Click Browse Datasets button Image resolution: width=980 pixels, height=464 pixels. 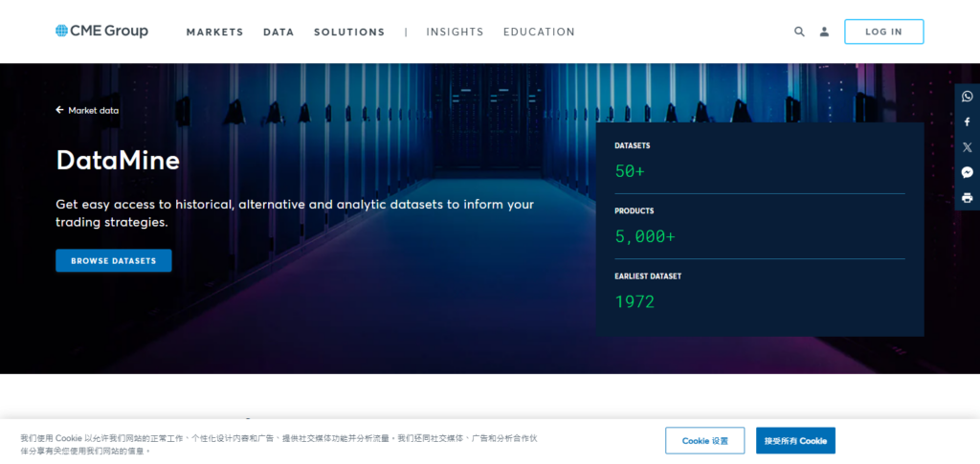114,260
